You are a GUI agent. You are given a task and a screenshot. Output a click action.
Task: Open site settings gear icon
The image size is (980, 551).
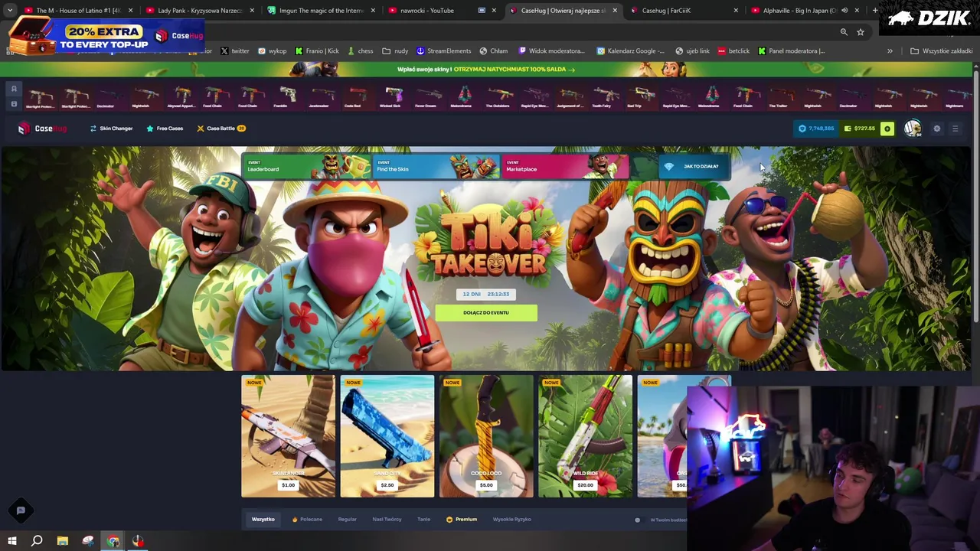(936, 129)
